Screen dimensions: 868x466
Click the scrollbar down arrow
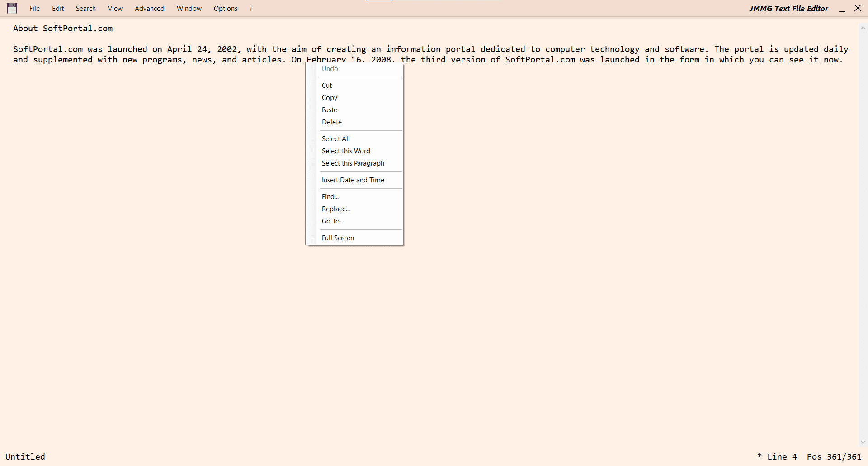pyautogui.click(x=863, y=442)
